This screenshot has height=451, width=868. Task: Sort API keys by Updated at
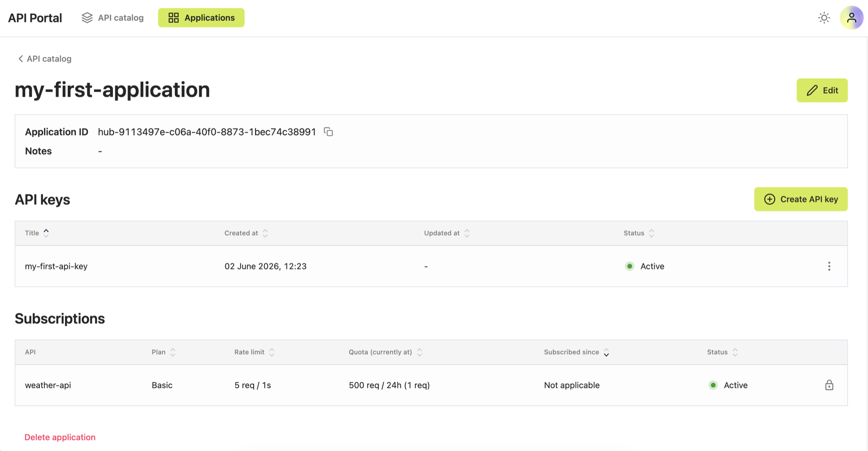pyautogui.click(x=447, y=233)
